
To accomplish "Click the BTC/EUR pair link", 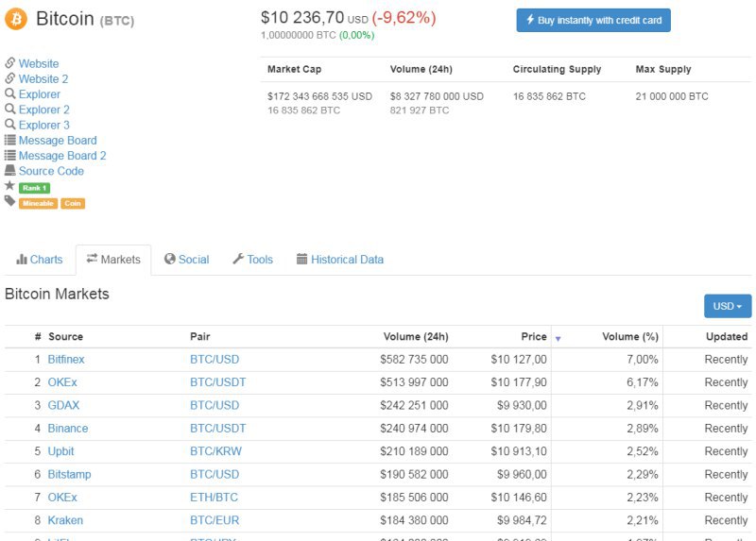I will (x=215, y=520).
